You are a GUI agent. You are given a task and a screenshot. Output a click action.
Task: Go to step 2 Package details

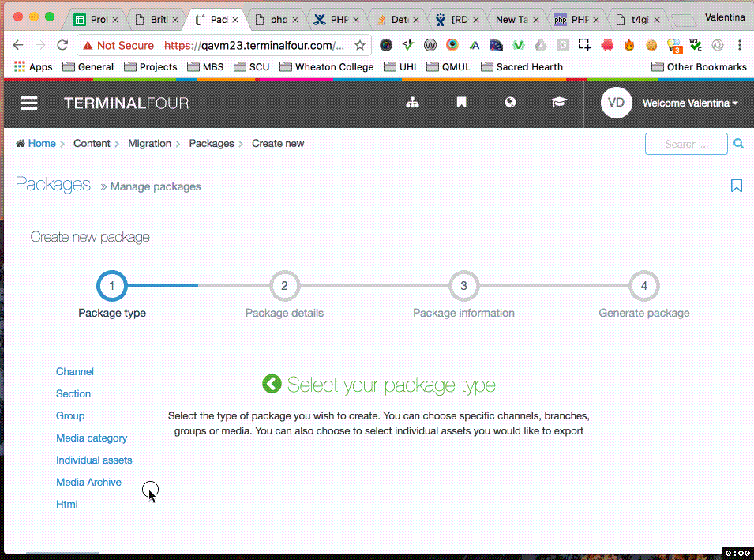point(284,286)
